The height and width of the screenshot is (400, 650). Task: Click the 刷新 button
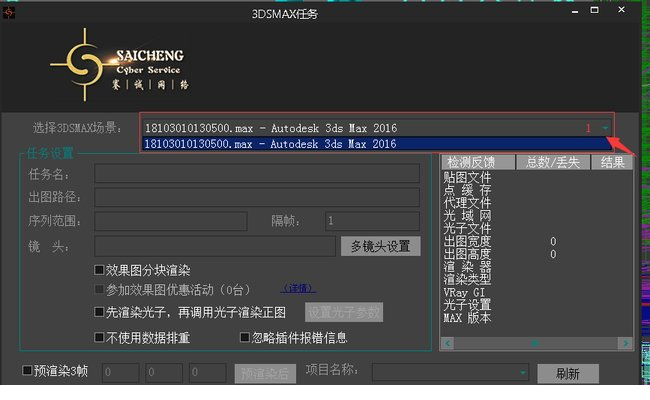(x=568, y=374)
